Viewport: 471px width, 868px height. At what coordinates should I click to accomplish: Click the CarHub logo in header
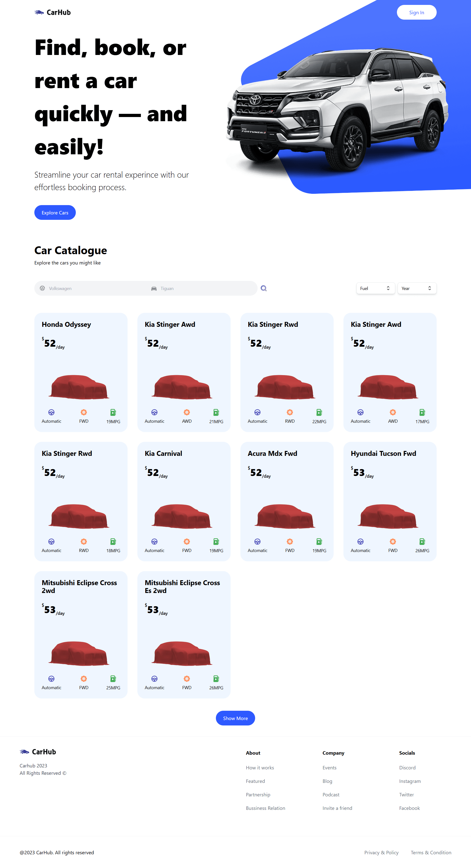(x=52, y=13)
